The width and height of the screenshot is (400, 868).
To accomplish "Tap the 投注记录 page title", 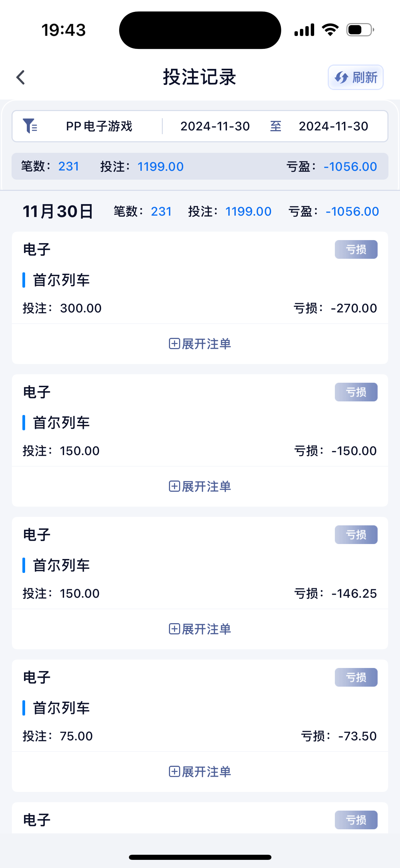I will [199, 77].
